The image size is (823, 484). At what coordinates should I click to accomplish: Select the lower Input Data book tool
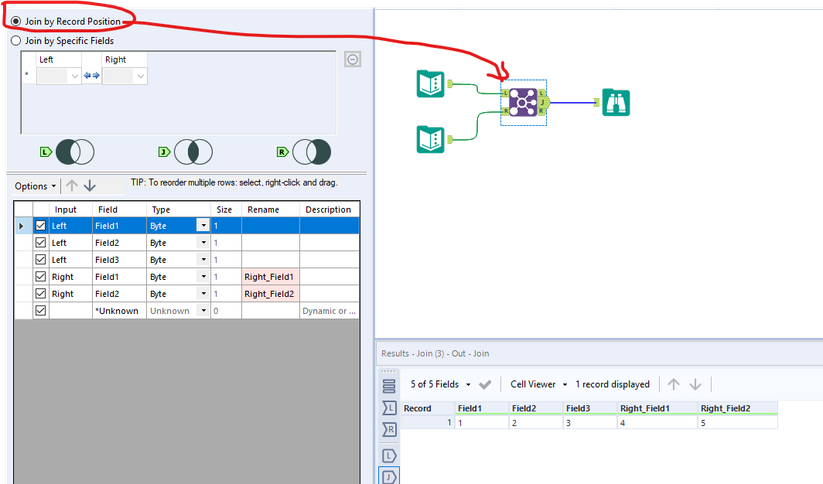[430, 139]
